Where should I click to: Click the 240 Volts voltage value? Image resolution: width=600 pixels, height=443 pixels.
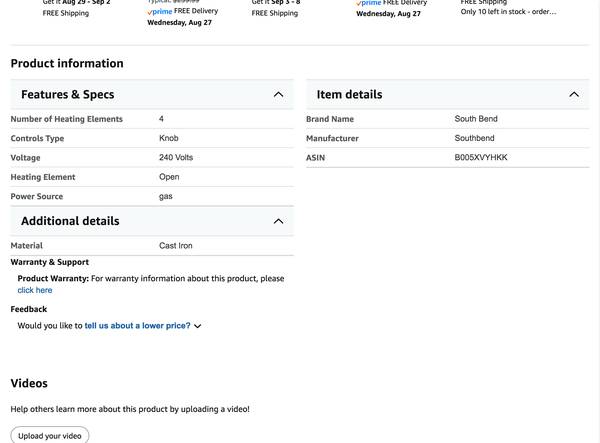point(176,158)
